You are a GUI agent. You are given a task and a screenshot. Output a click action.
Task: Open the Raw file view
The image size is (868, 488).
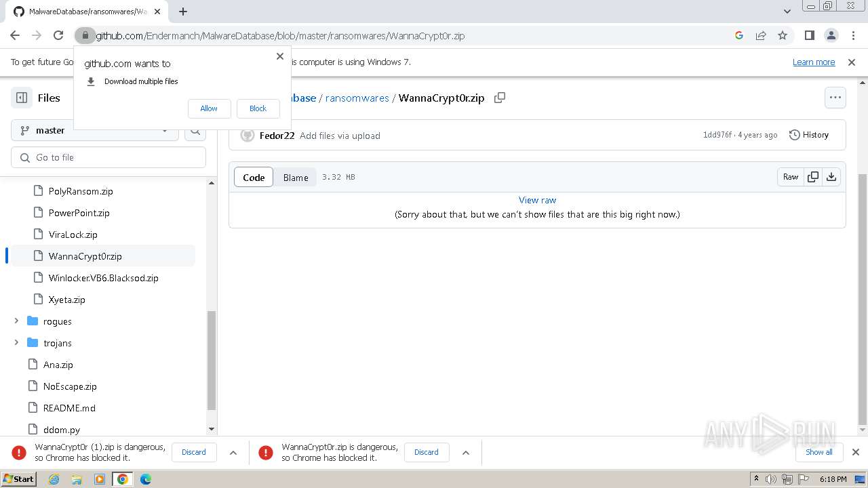point(791,177)
